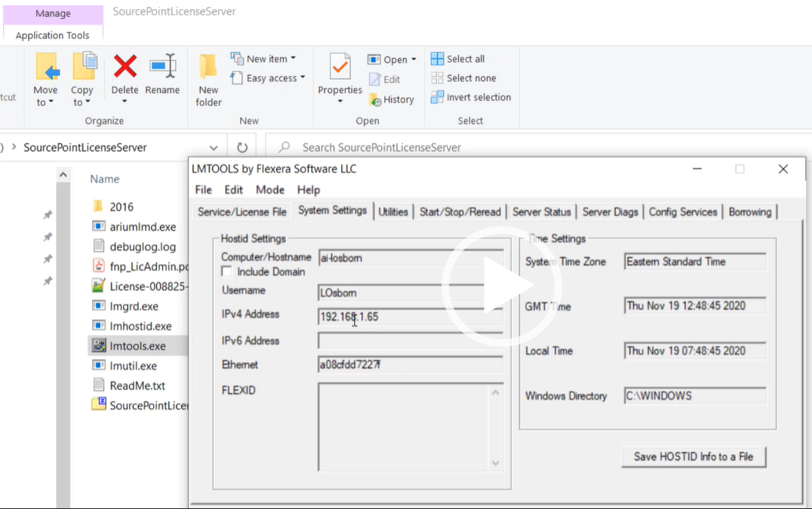The height and width of the screenshot is (509, 812).
Task: Switch to the Server Diags tab
Action: pos(610,212)
